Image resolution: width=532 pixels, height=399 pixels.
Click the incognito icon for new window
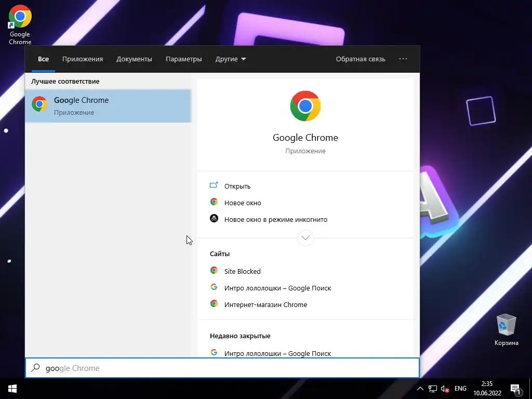[x=214, y=219]
